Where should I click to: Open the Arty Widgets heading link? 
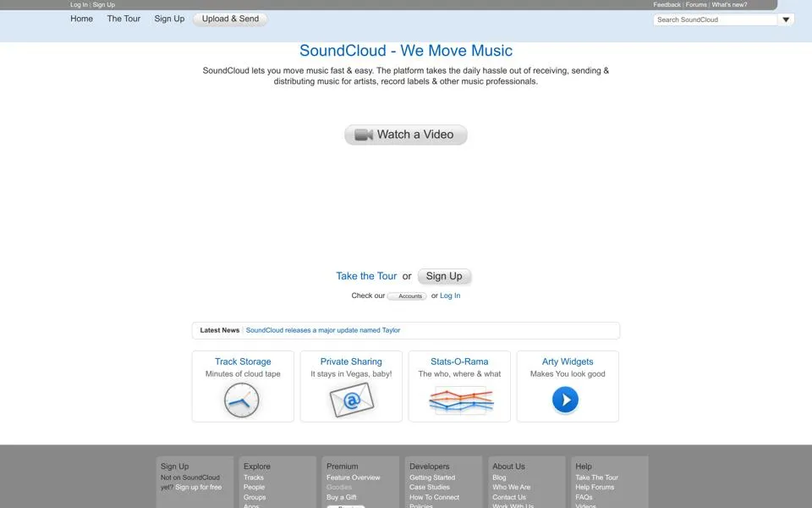568,362
